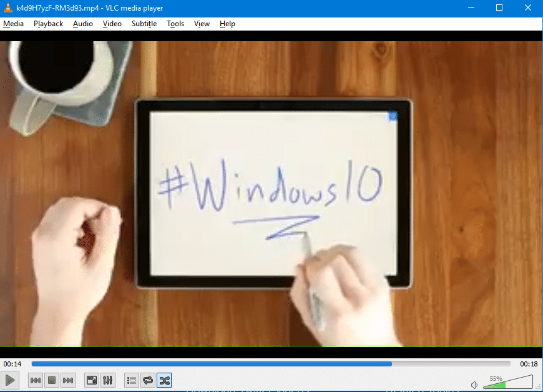
Task: Click the Play button
Action: pos(10,380)
